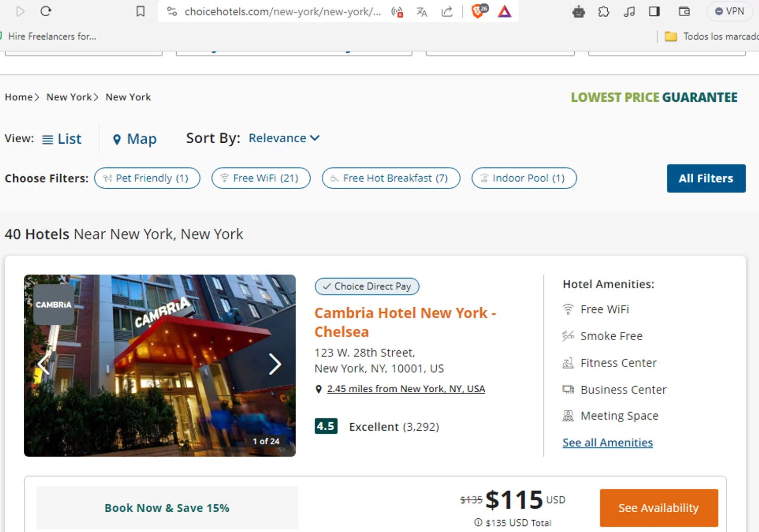Viewport: 759px width, 532px height.
Task: Go to Home breadcrumb
Action: pos(19,97)
